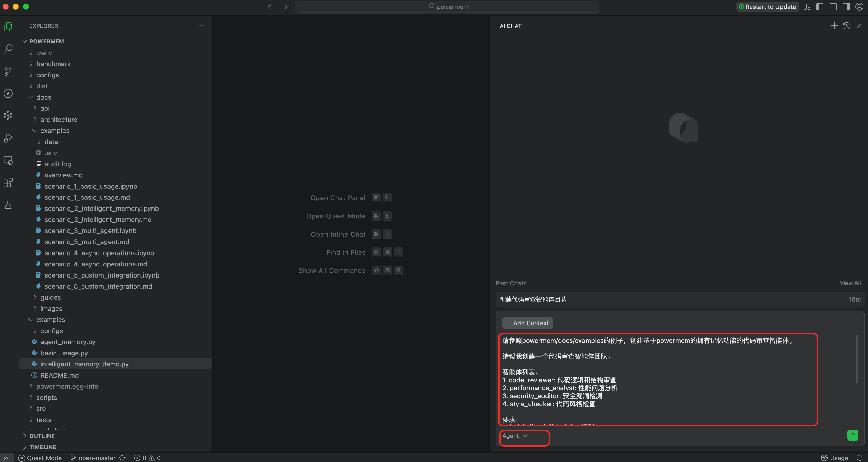Image resolution: width=868 pixels, height=462 pixels.
Task: Click View All past chats link
Action: click(x=850, y=283)
